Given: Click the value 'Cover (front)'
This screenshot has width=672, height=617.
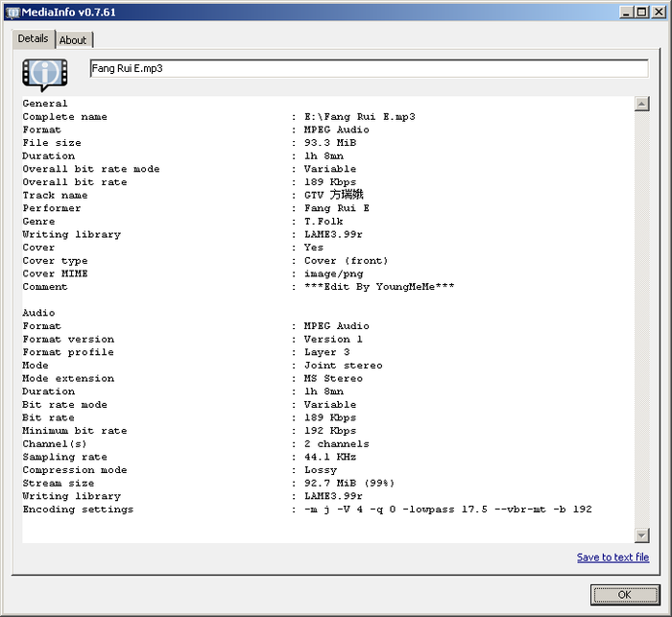Looking at the screenshot, I should 346,260.
